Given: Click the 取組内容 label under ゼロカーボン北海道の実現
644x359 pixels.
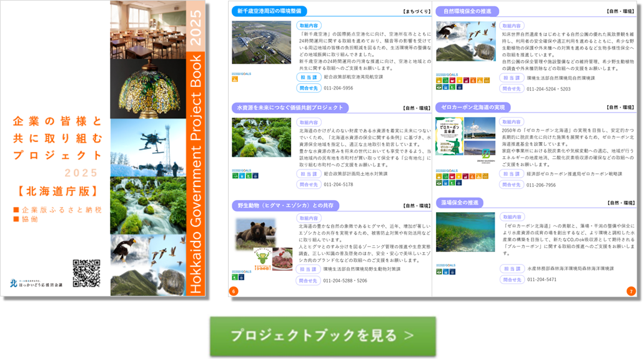Looking at the screenshot, I should point(512,122).
